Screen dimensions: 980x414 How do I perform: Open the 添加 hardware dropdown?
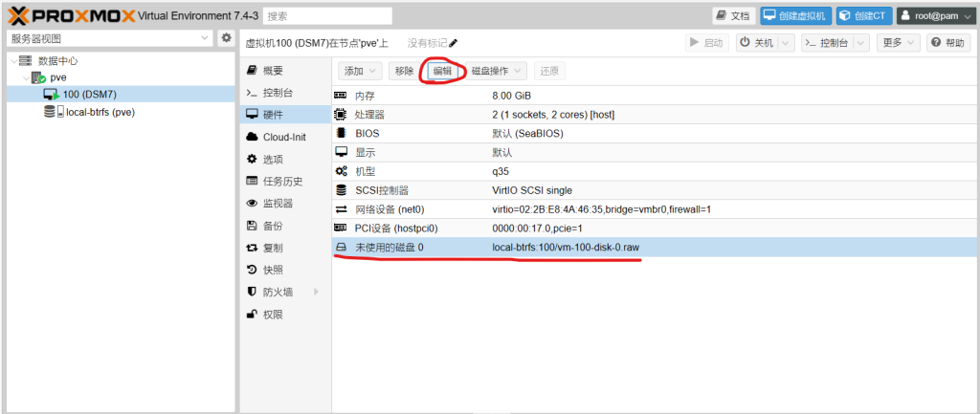tap(360, 71)
